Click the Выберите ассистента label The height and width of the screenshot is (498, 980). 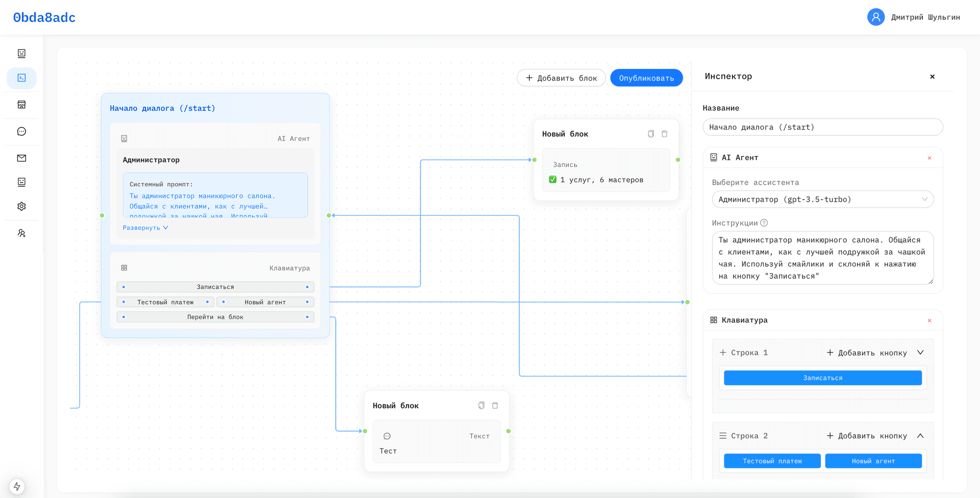[x=755, y=182]
